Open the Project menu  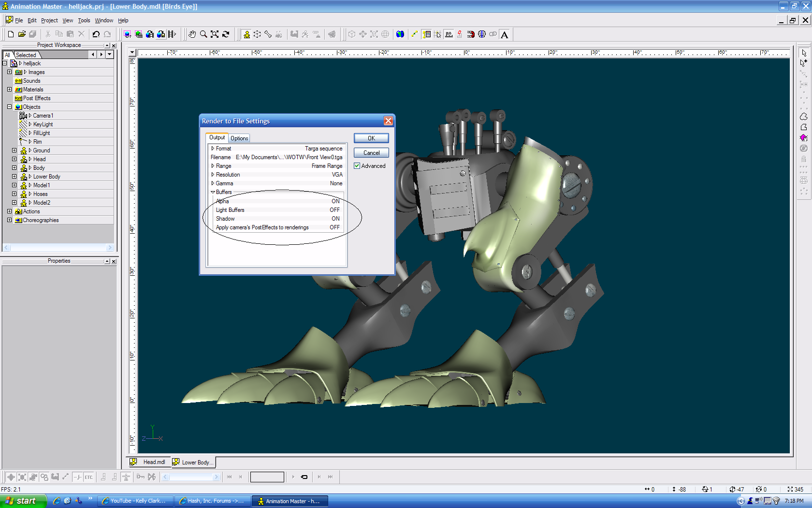tap(49, 20)
